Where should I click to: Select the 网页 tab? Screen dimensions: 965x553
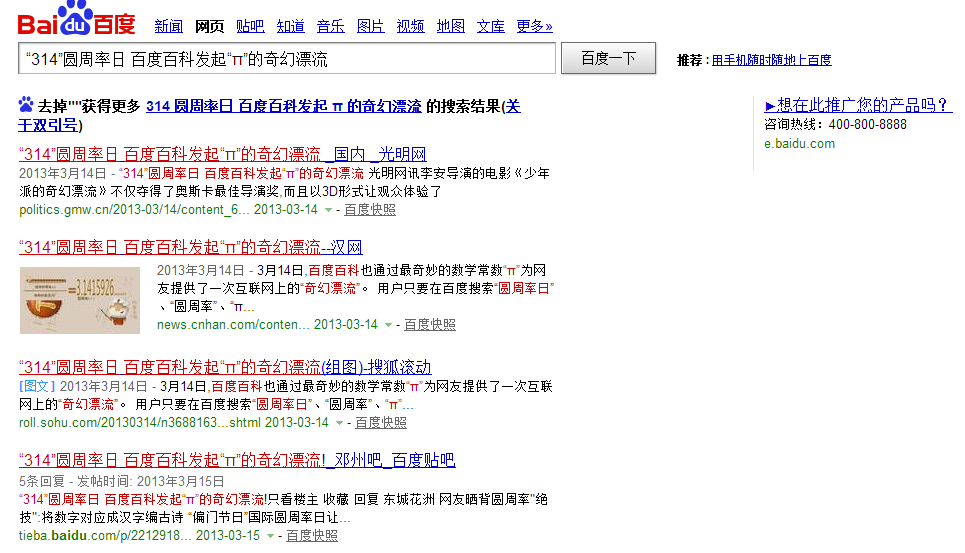pos(209,26)
